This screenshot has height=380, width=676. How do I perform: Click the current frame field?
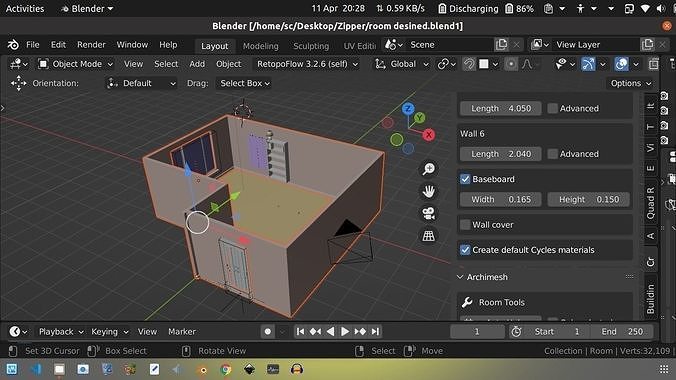click(477, 331)
